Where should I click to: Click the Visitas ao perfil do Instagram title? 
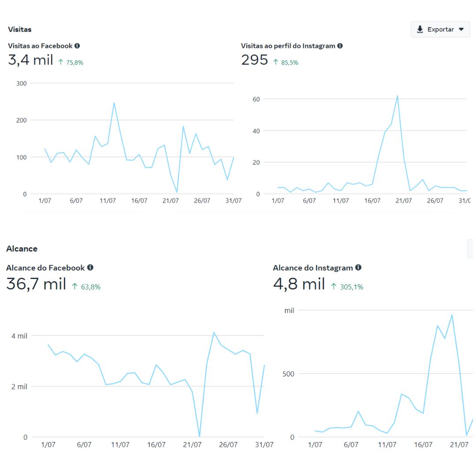click(288, 46)
